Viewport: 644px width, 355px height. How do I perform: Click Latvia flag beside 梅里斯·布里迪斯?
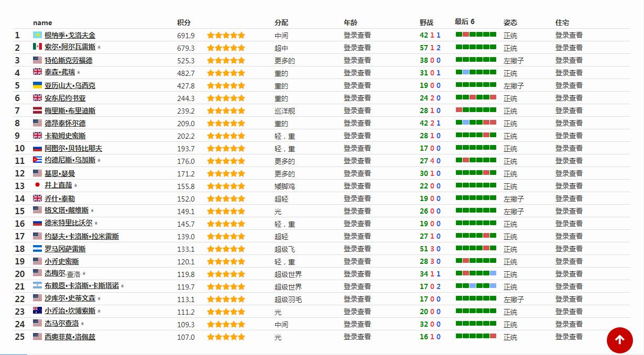click(x=37, y=110)
